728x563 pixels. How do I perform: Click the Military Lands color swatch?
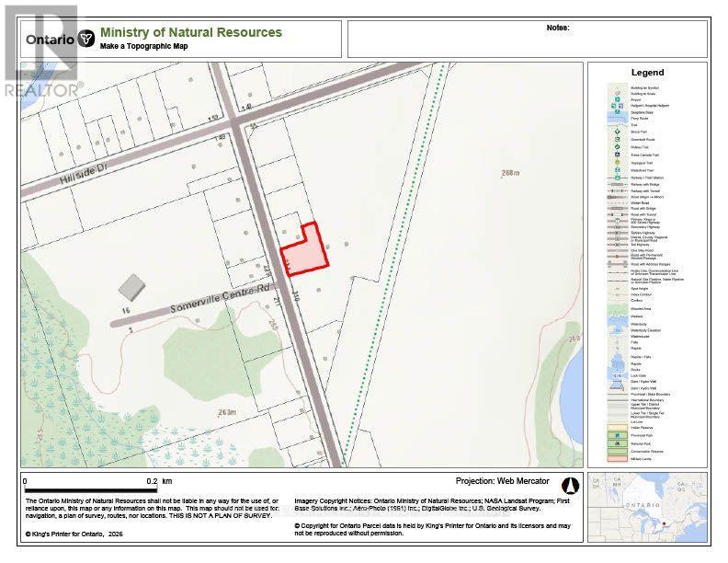[x=618, y=459]
